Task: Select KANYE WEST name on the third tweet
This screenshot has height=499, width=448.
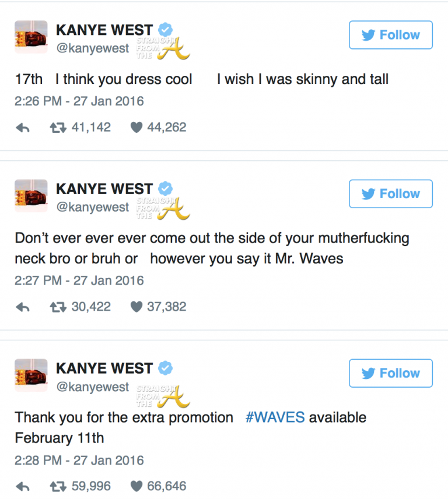Action: [104, 368]
